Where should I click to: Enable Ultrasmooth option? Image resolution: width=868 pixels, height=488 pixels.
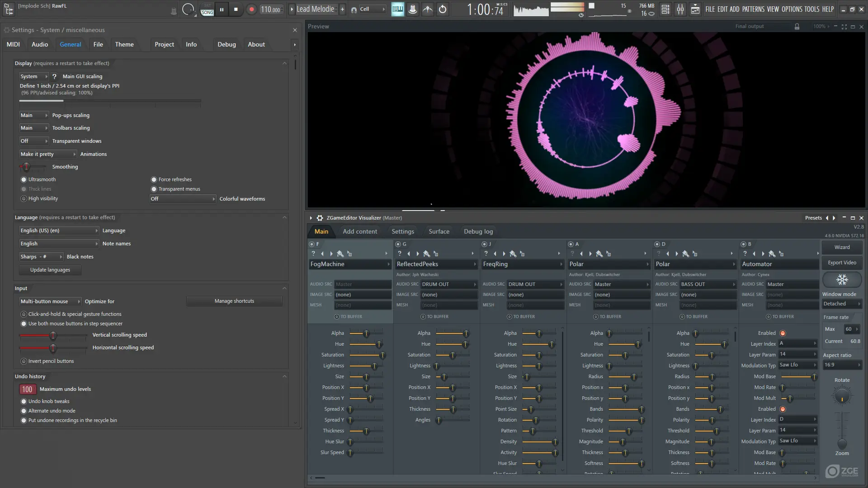point(24,179)
